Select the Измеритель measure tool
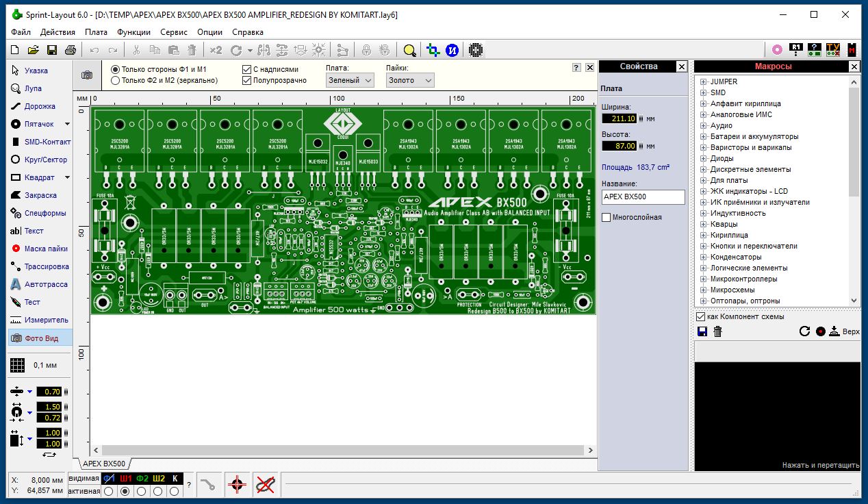This screenshot has width=868, height=504. (x=40, y=320)
